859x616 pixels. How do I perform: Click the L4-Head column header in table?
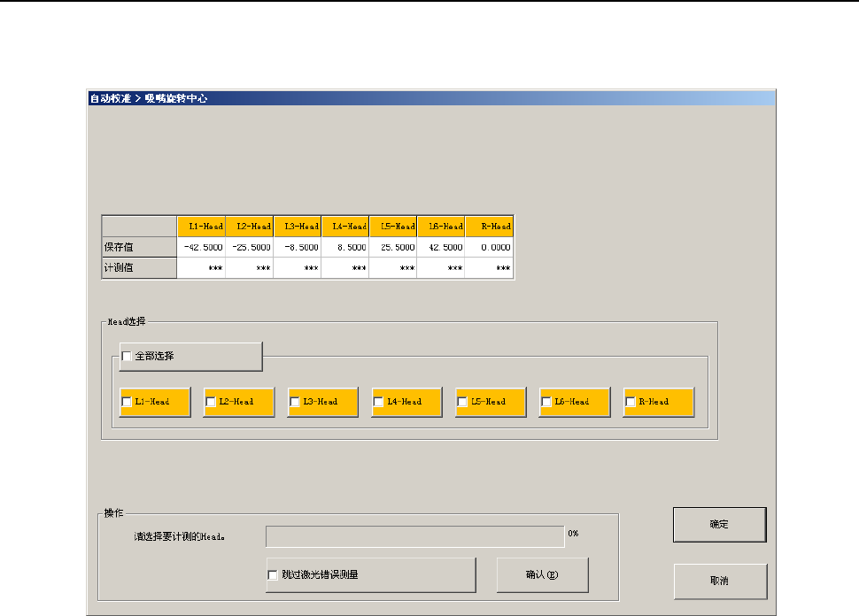(x=345, y=227)
